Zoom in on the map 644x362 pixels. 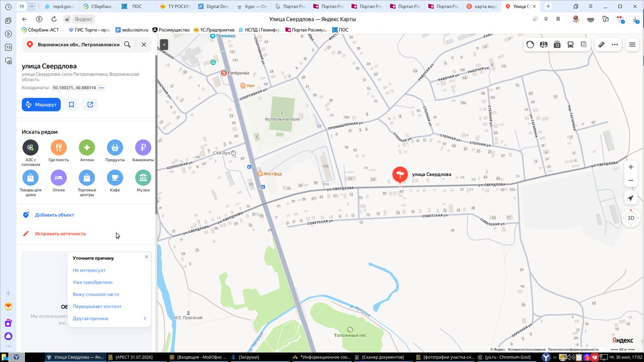click(x=631, y=167)
